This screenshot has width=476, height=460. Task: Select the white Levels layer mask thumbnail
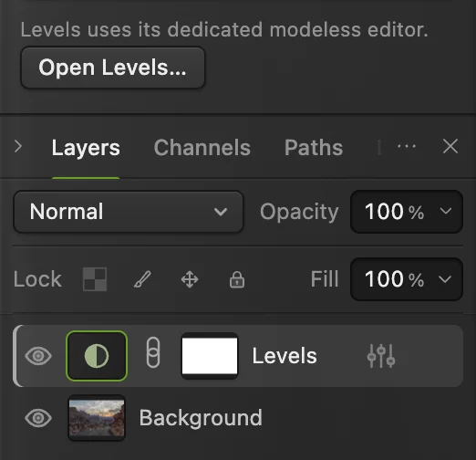210,356
